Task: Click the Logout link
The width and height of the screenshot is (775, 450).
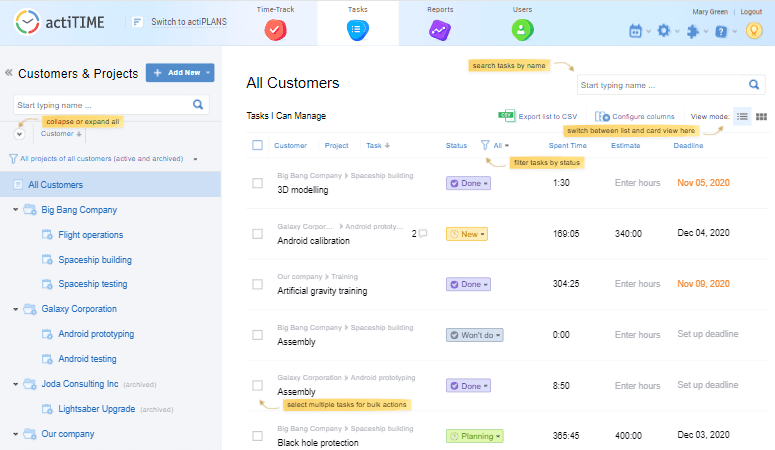Action: pos(751,11)
